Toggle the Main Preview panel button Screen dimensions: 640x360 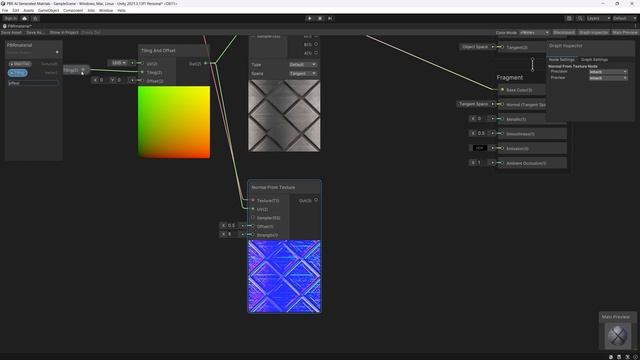[x=624, y=32]
